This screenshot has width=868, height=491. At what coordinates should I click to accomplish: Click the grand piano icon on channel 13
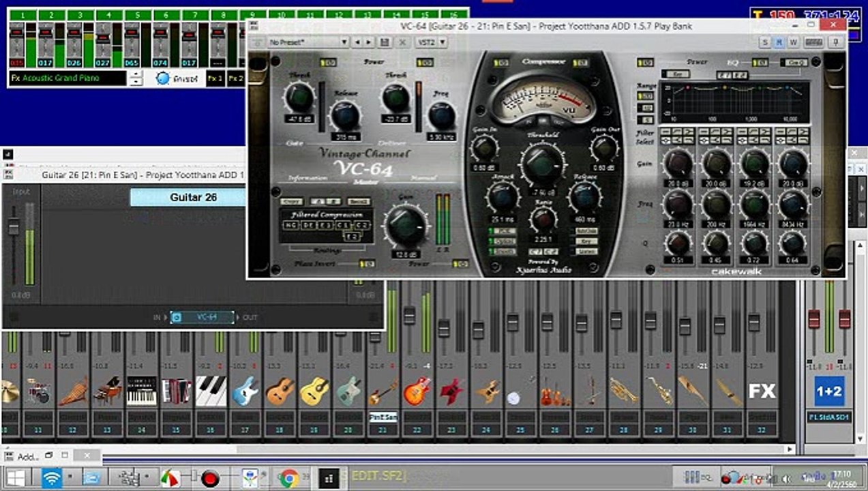click(x=107, y=391)
